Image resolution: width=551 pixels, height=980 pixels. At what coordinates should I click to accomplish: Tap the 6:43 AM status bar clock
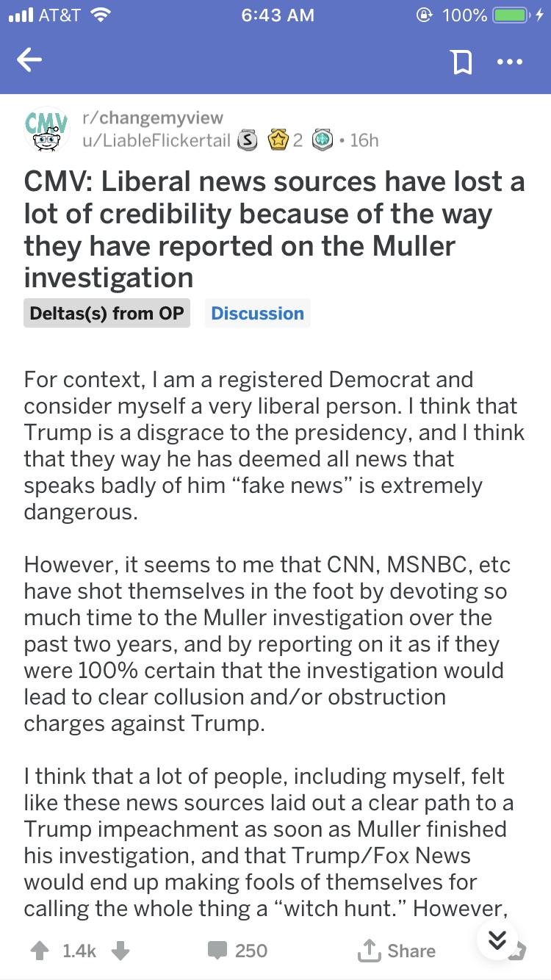[x=277, y=15]
